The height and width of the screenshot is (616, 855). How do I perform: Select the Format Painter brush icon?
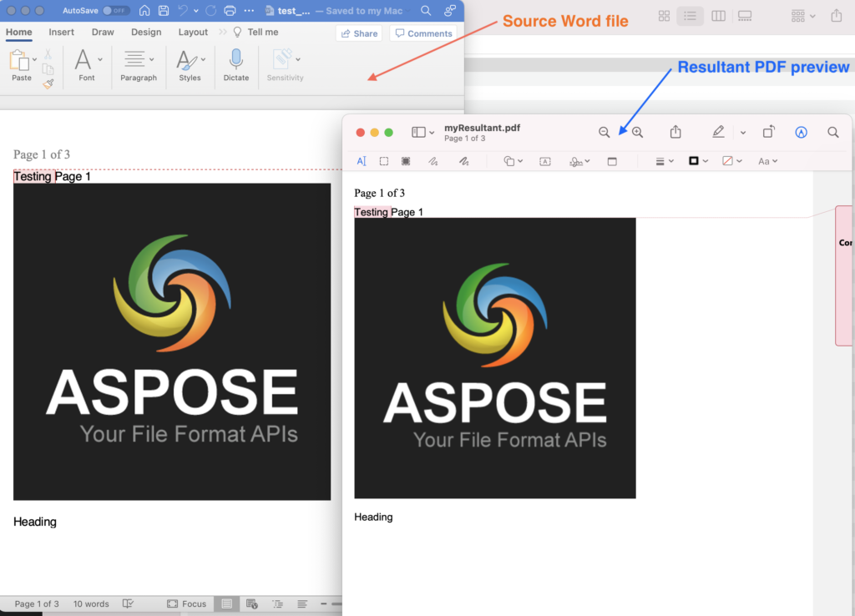coord(48,84)
